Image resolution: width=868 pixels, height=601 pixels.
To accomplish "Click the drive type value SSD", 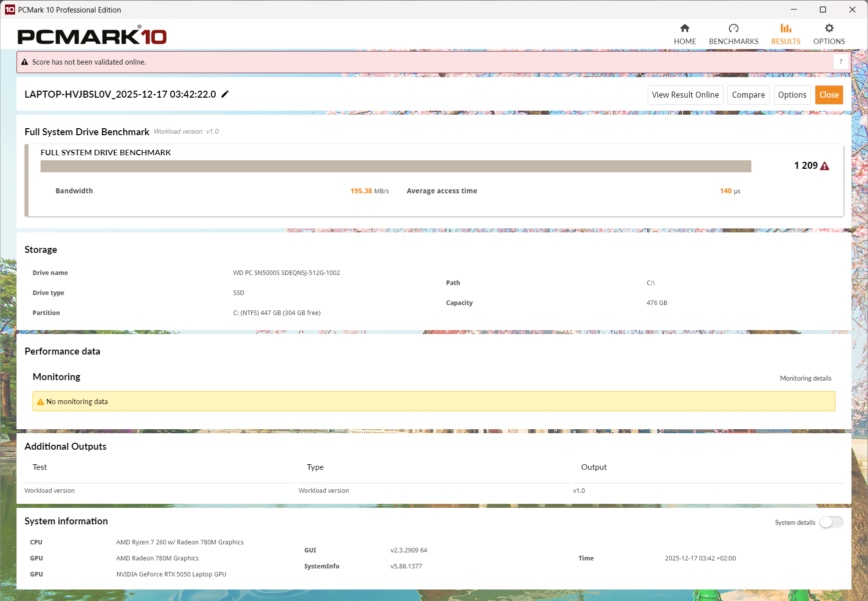I will click(238, 293).
